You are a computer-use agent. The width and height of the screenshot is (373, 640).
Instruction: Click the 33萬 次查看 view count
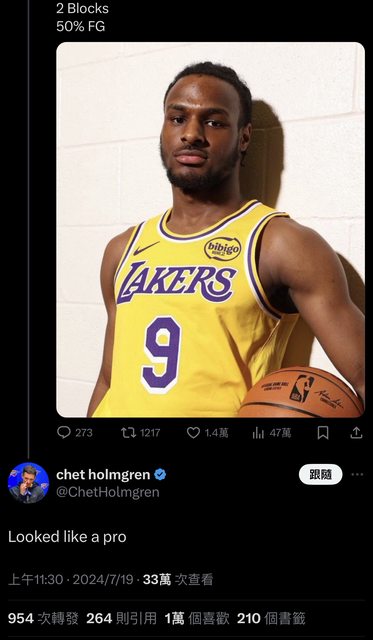[178, 580]
